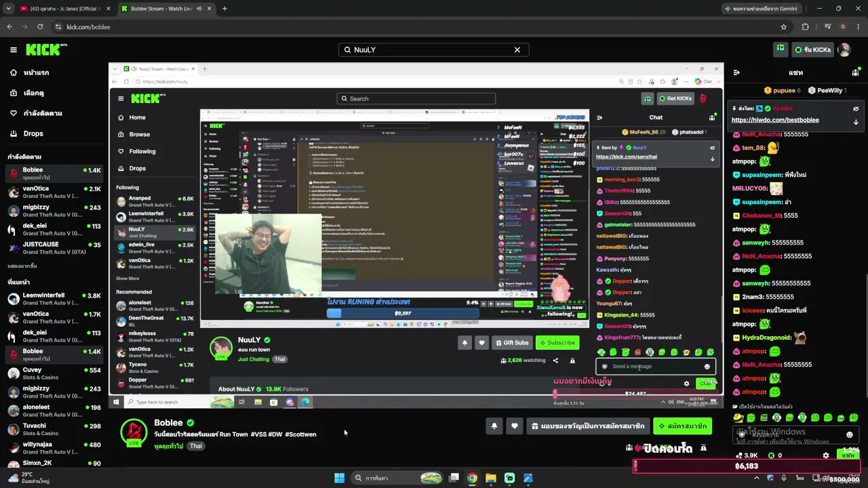Click the Chokanon_M chat username
This screenshot has height=488, width=868.
(x=762, y=216)
